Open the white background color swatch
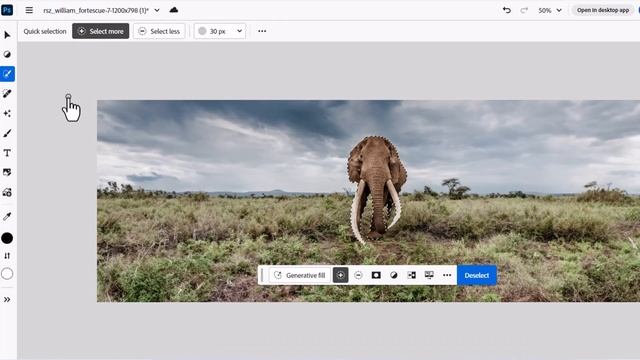The height and width of the screenshot is (360, 640). tap(7, 273)
